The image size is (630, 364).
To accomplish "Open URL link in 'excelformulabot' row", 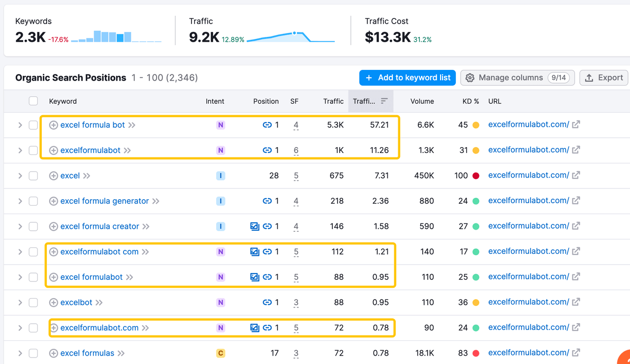I will click(529, 150).
